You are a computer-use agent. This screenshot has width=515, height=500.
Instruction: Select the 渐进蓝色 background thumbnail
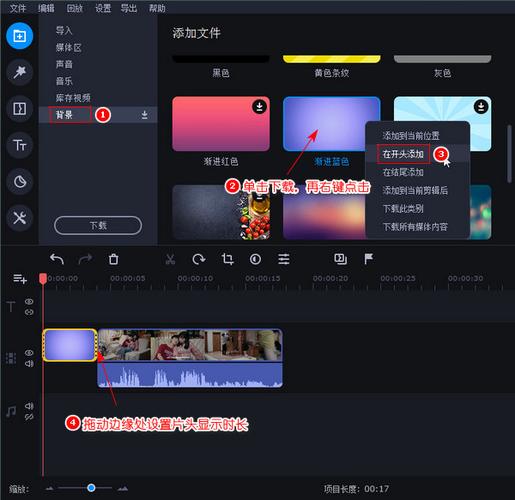(x=331, y=124)
